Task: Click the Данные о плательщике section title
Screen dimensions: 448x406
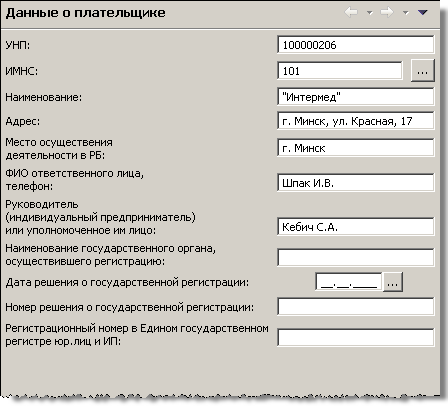Action: (86, 13)
